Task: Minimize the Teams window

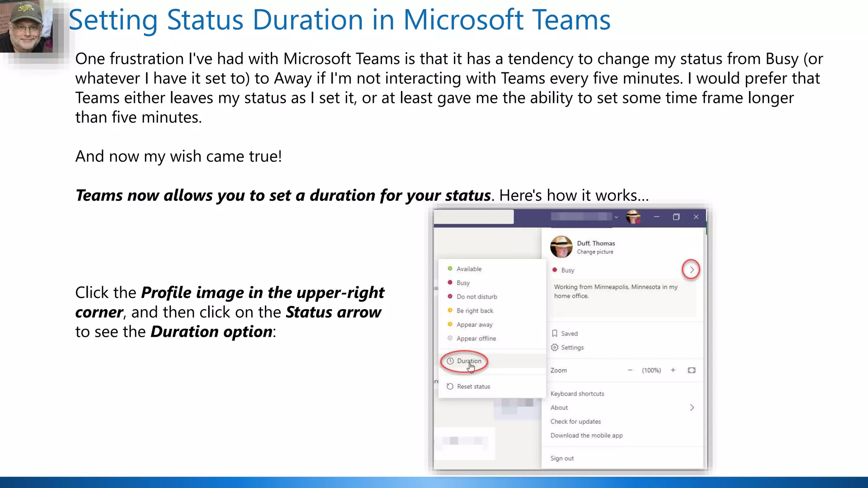Action: 657,217
